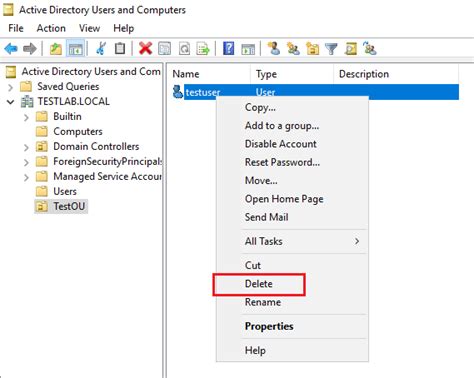The image size is (474, 378).
Task: Click the blue Help question mark icon
Action: coord(228,49)
